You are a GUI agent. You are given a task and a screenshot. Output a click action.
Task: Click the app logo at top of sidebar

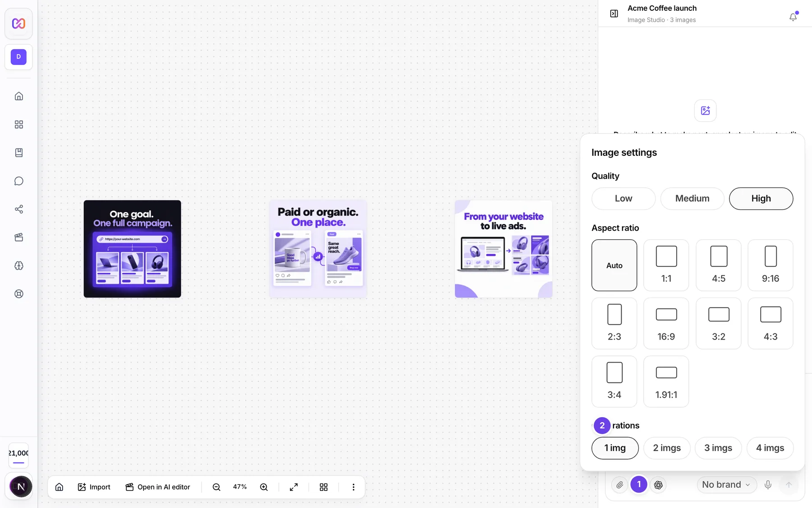(x=18, y=23)
